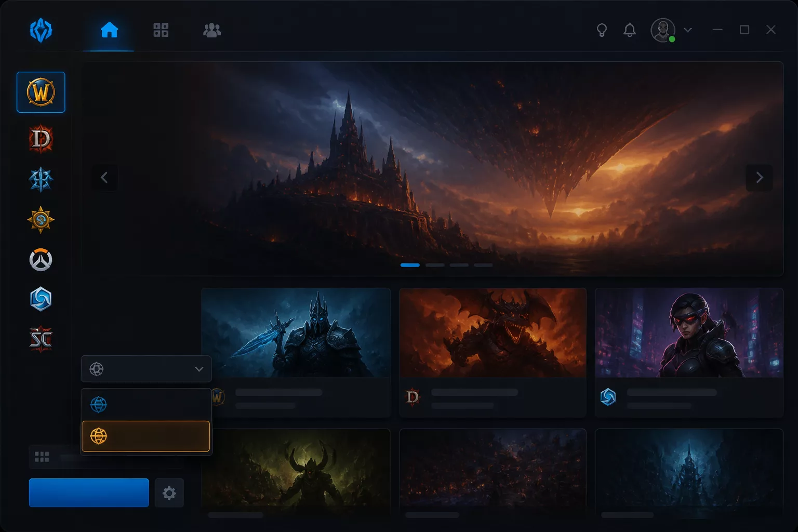798x532 pixels.
Task: Open the friends social tab
Action: (x=212, y=30)
